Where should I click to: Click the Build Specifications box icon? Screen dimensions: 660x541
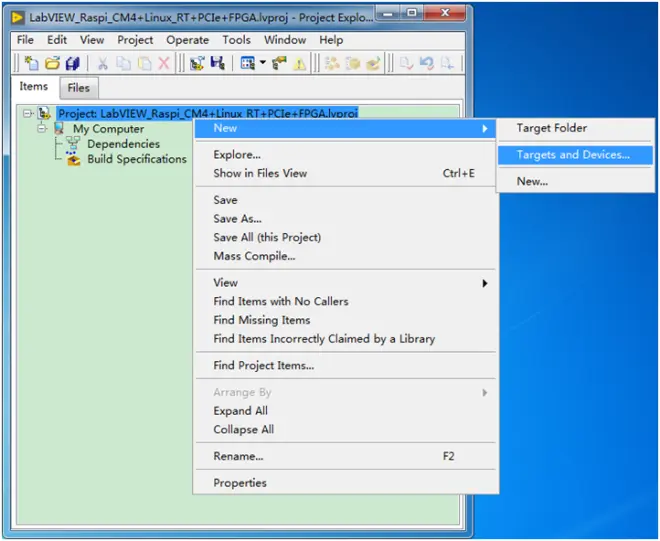click(73, 159)
